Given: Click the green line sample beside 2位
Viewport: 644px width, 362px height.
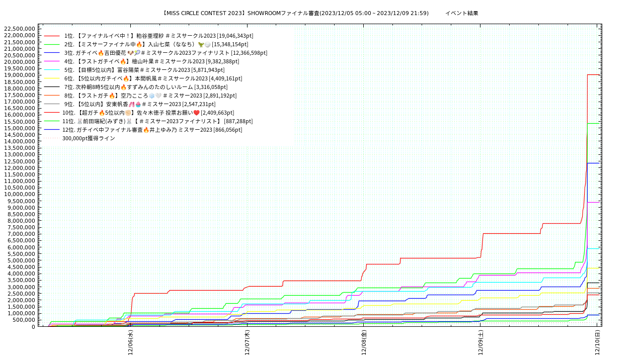Looking at the screenshot, I should (52, 45).
